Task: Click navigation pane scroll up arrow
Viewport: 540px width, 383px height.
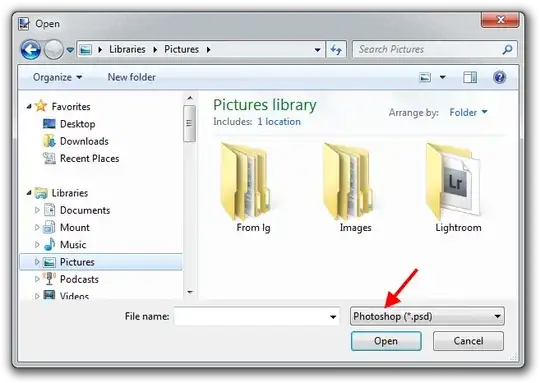Action: click(190, 98)
